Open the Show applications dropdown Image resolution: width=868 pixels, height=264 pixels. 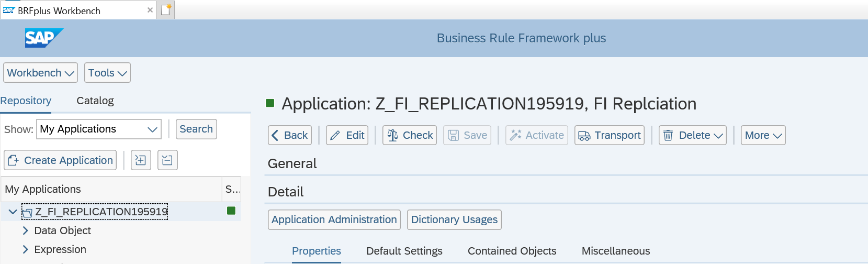click(x=99, y=129)
